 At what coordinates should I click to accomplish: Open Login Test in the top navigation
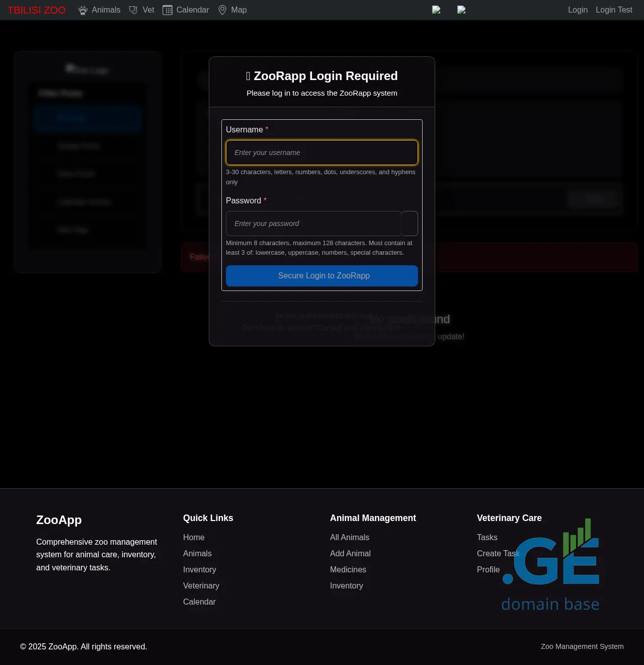pyautogui.click(x=614, y=10)
